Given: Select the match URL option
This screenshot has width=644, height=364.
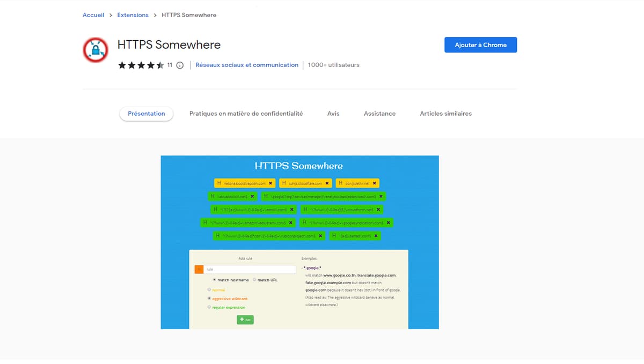Looking at the screenshot, I should 254,279.
